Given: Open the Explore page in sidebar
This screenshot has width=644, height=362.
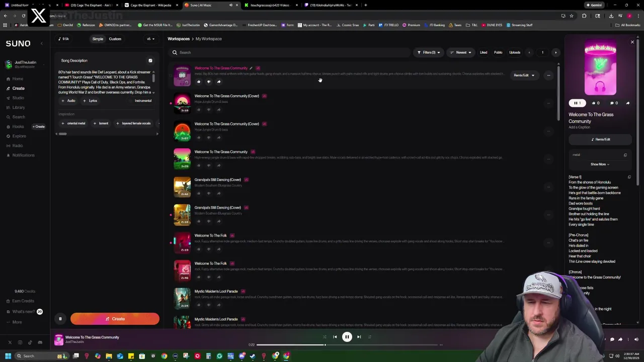Looking at the screenshot, I should (19, 136).
